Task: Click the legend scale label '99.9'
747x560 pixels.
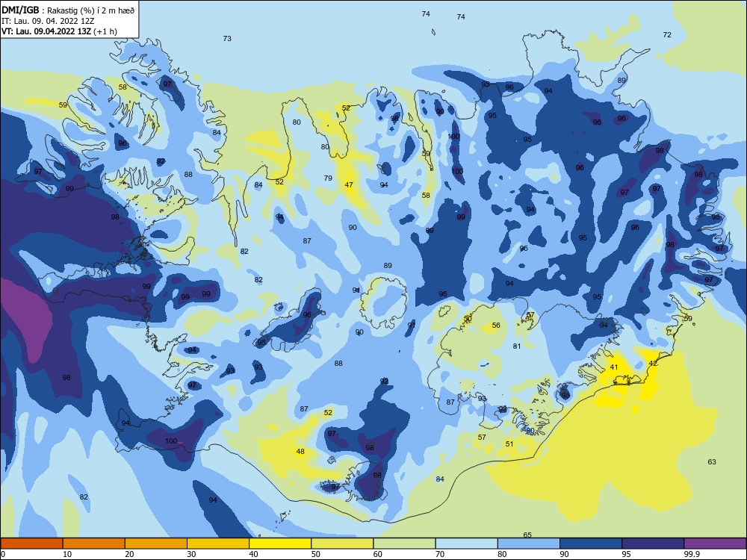Action: (x=691, y=554)
